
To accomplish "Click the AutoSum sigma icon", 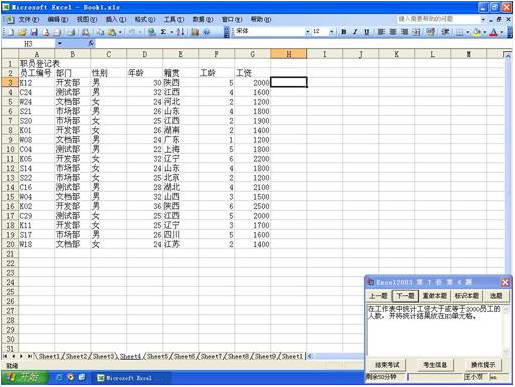I will click(x=163, y=32).
